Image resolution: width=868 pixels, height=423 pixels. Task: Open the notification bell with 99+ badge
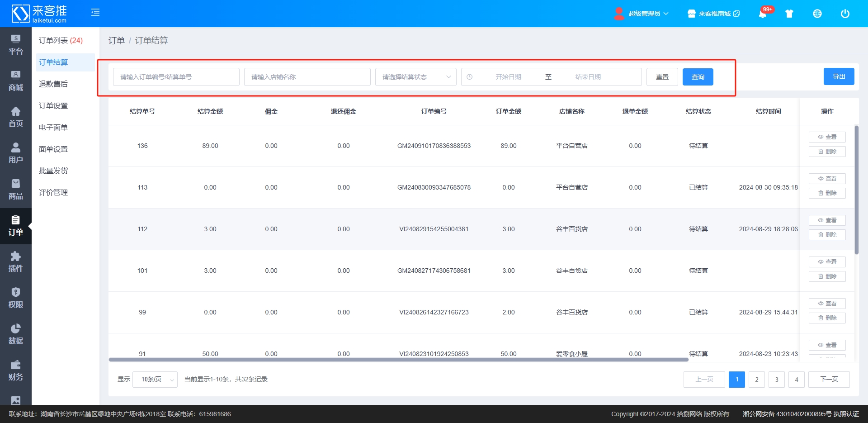click(x=763, y=14)
